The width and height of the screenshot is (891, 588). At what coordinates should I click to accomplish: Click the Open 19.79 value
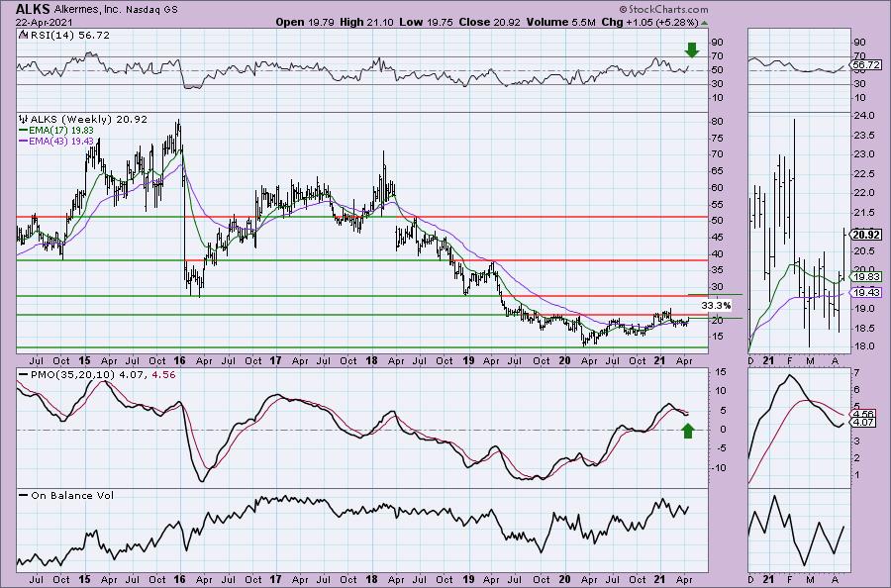305,22
